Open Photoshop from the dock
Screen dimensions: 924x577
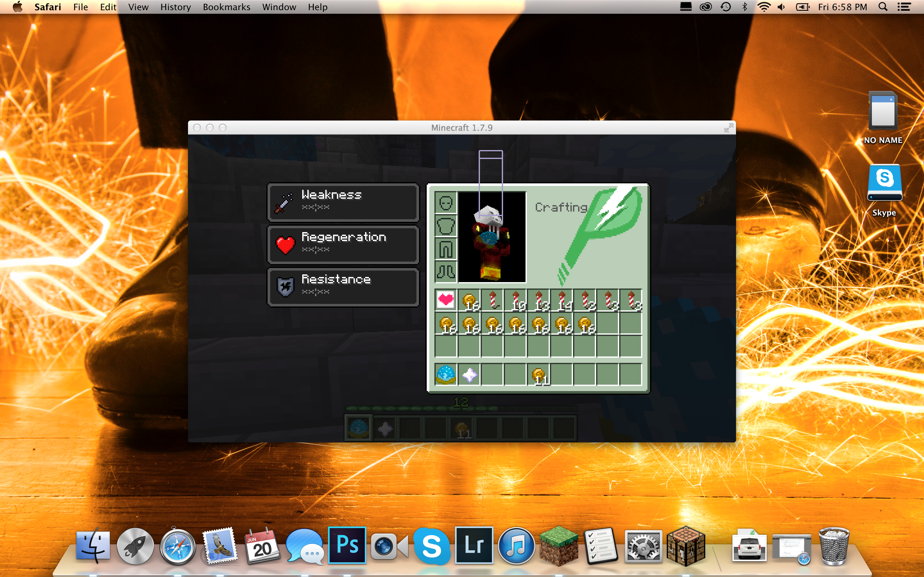[x=347, y=546]
